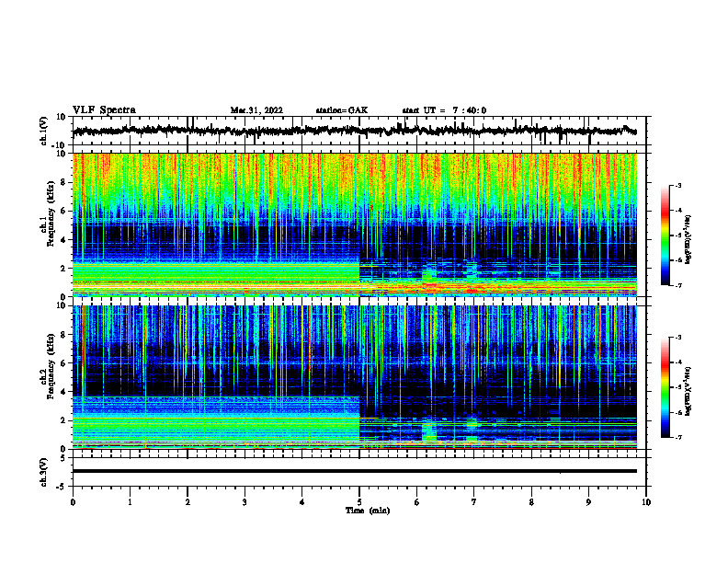Select the "start UT = 7:40:0" header text
The height and width of the screenshot is (563, 728).
pos(444,110)
